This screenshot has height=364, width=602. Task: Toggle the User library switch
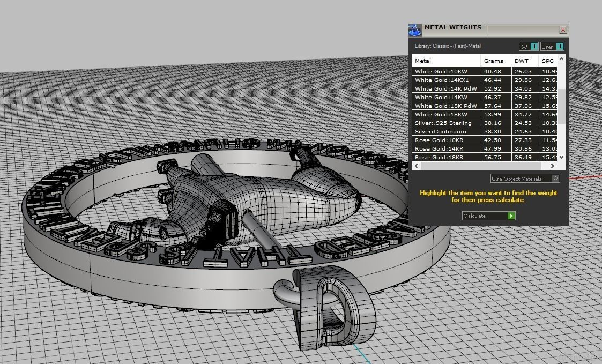(x=553, y=47)
